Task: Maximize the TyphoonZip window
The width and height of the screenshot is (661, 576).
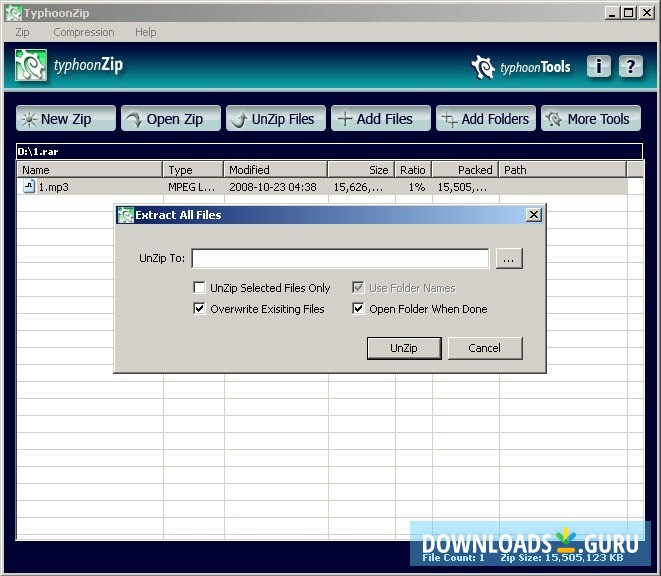Action: pyautogui.click(x=629, y=13)
